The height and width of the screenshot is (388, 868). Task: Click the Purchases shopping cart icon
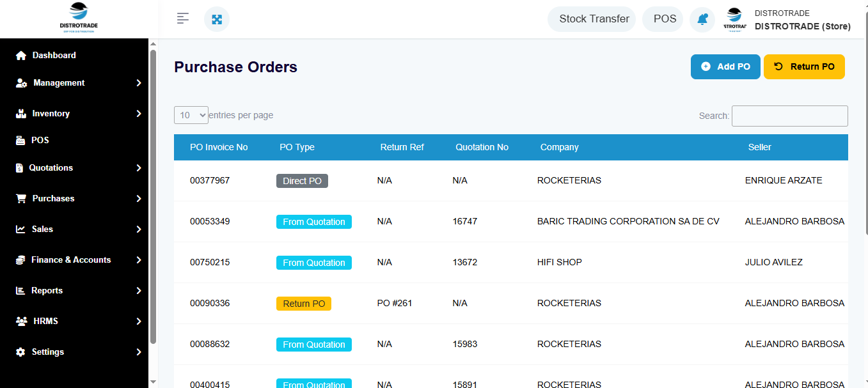21,199
